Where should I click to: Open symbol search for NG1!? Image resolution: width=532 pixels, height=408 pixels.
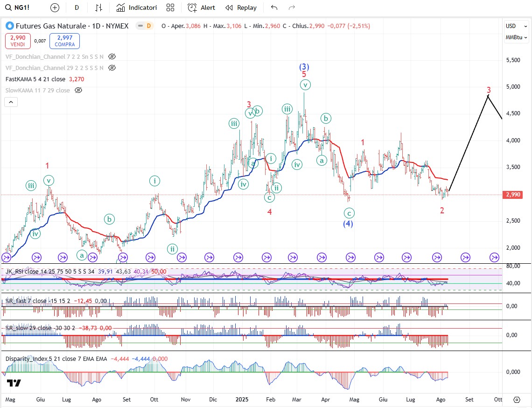20,7
